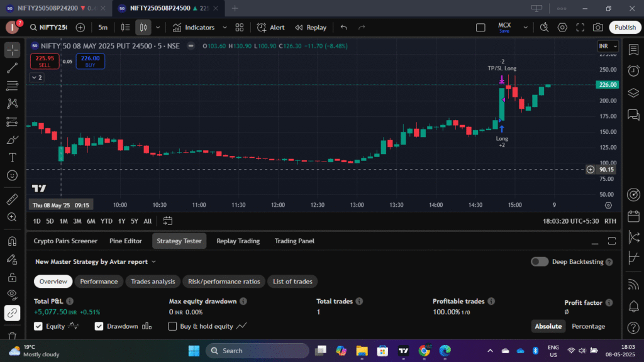Click the 225.95 SELL button

[x=45, y=61]
